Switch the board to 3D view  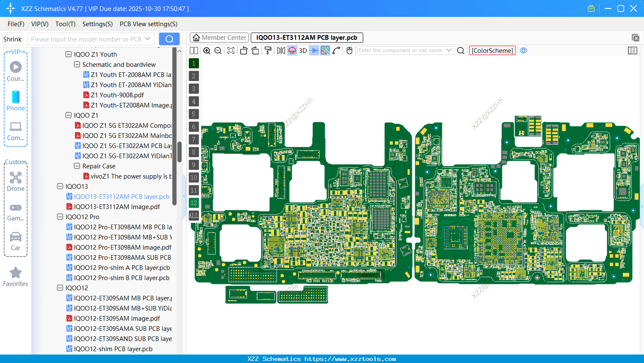[x=303, y=50]
